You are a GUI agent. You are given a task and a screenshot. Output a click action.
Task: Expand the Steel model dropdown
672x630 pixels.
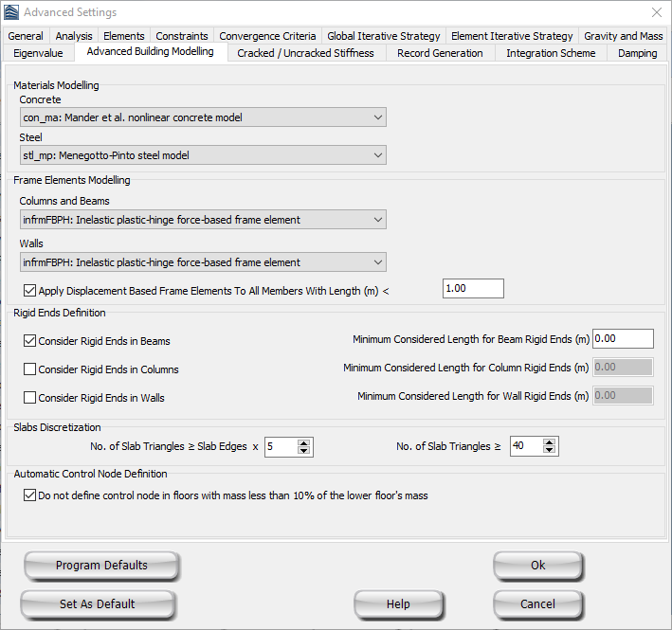202,154
